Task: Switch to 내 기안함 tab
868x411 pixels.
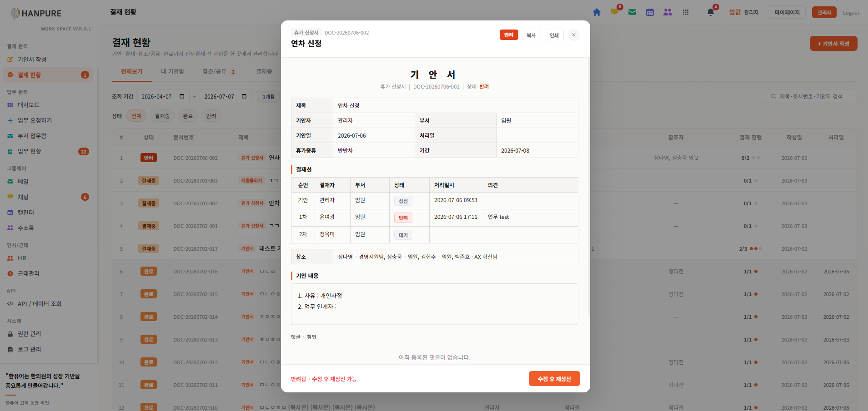Action: click(172, 71)
